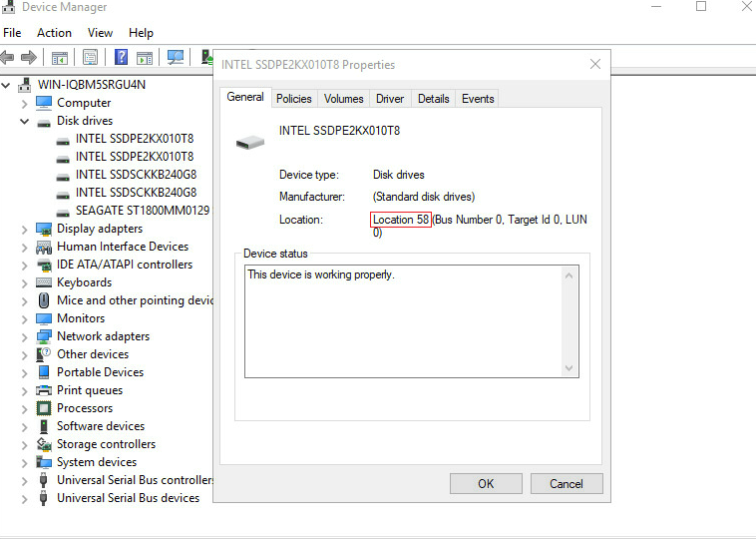This screenshot has height=539, width=756.
Task: Click the Network adapters icon
Action: (44, 336)
